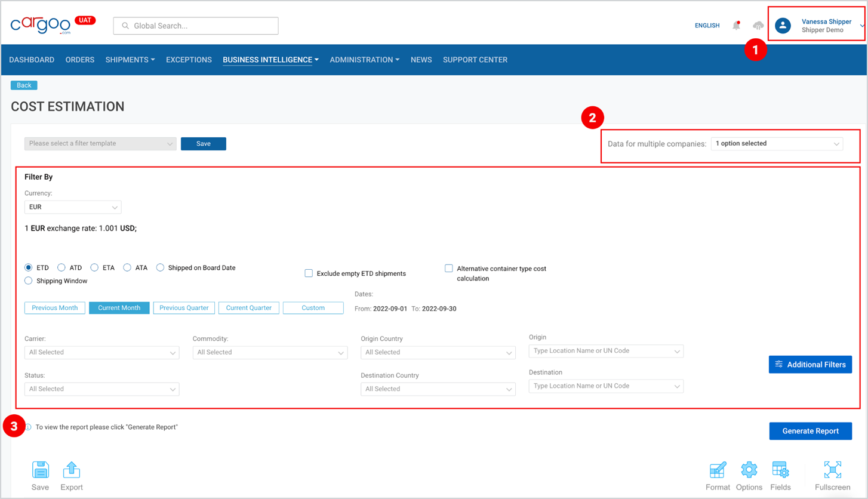The height and width of the screenshot is (499, 868).
Task: Click the Global Search field
Action: pyautogui.click(x=196, y=26)
